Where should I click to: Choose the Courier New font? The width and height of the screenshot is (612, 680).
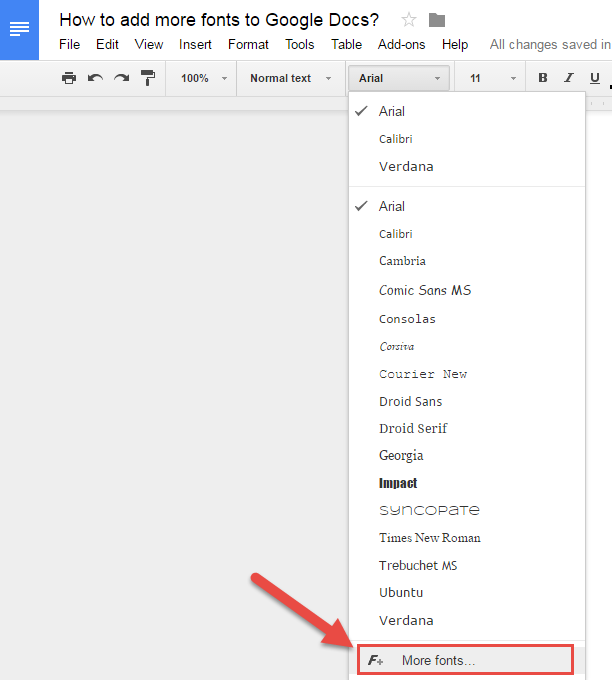(467, 374)
